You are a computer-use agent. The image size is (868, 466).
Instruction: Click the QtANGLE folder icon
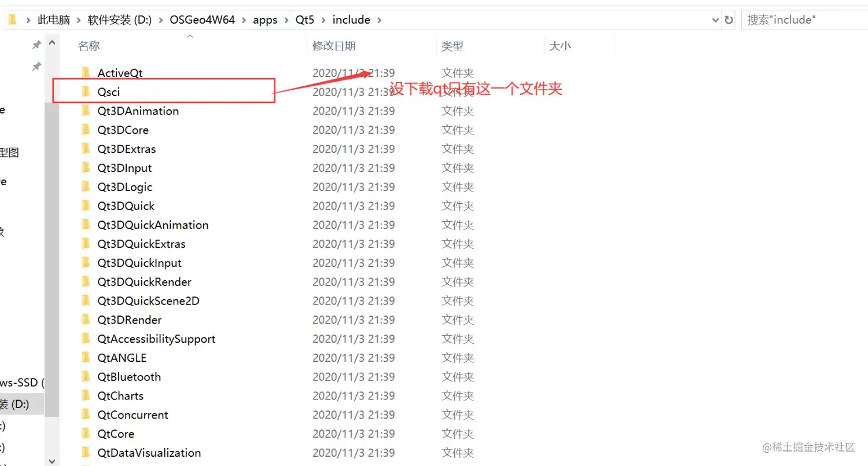(86, 358)
